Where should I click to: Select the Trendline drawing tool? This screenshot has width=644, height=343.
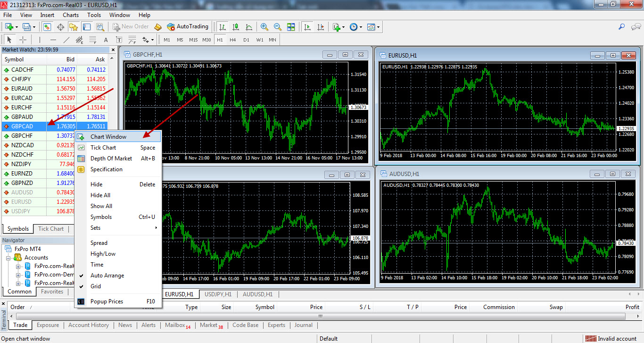click(x=66, y=40)
